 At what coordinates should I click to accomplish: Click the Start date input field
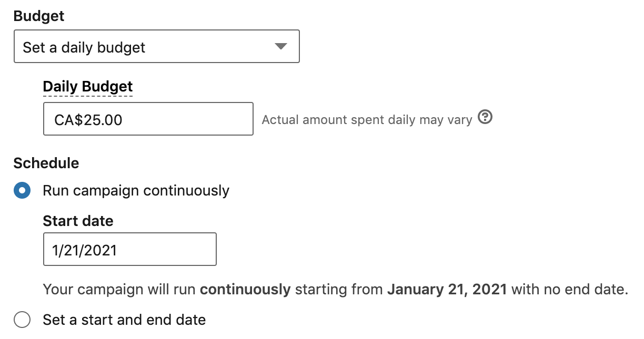[x=129, y=250]
